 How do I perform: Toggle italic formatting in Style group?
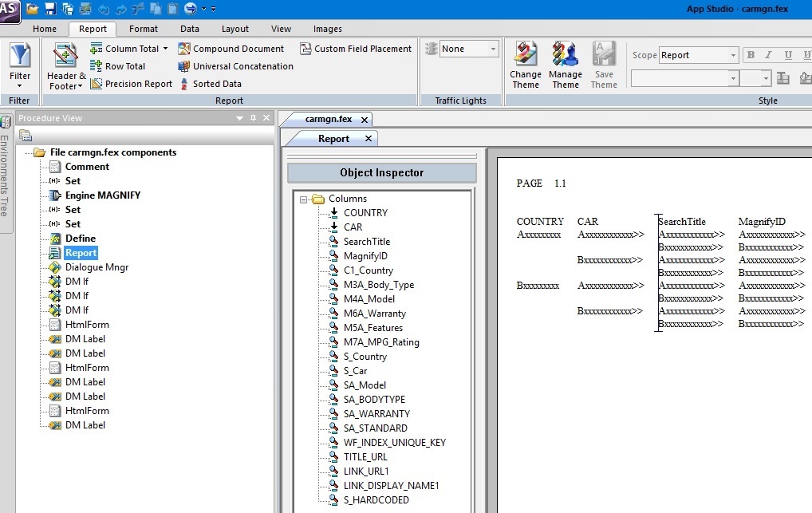[769, 55]
